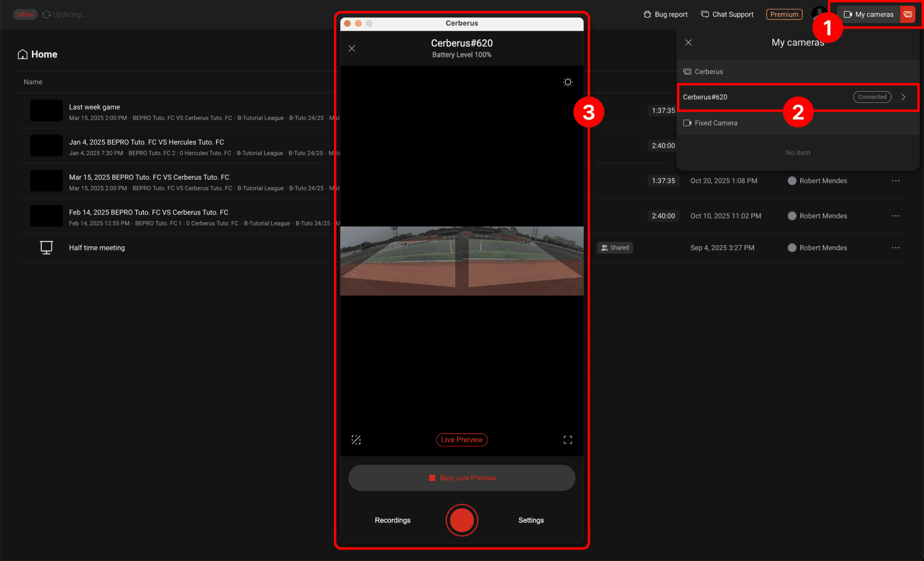
Task: Open Jan 4, 2025 BEPRO vs Hercules title
Action: pos(147,142)
